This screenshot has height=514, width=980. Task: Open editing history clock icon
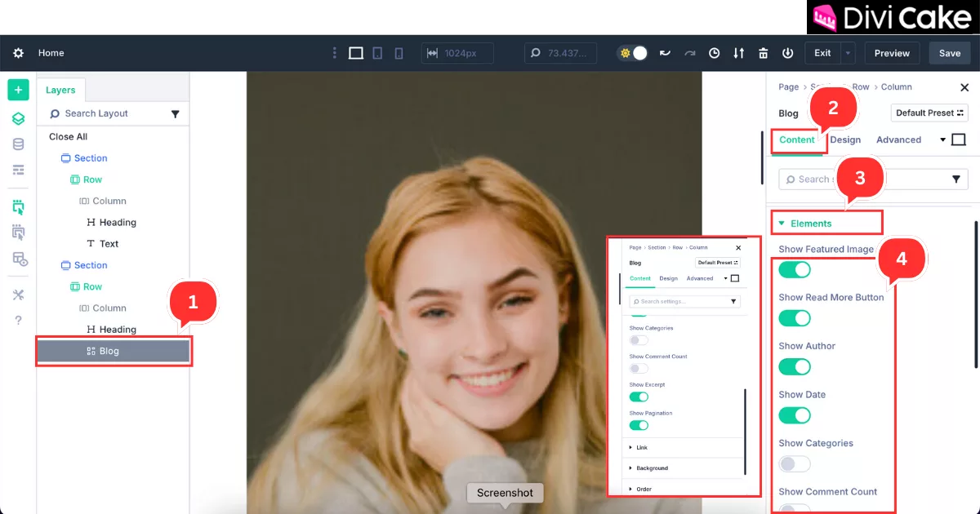715,53
